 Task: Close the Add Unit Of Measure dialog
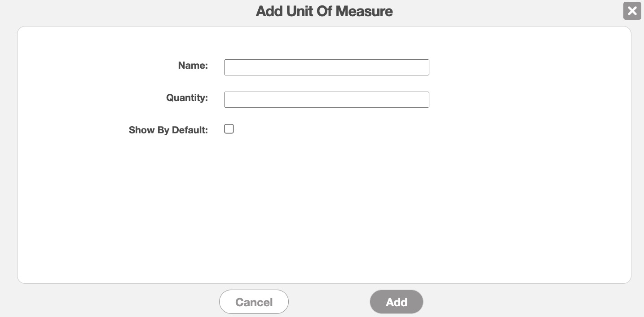click(x=632, y=11)
